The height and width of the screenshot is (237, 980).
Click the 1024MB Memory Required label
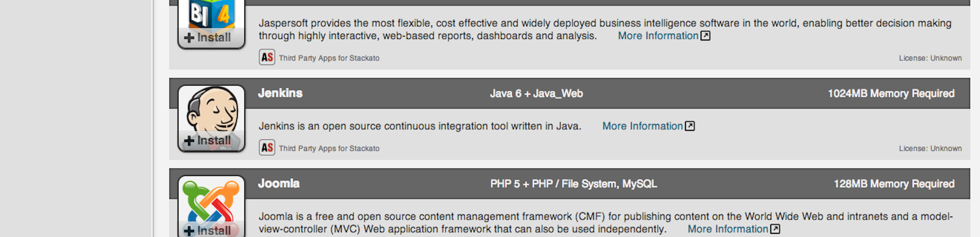click(x=891, y=93)
